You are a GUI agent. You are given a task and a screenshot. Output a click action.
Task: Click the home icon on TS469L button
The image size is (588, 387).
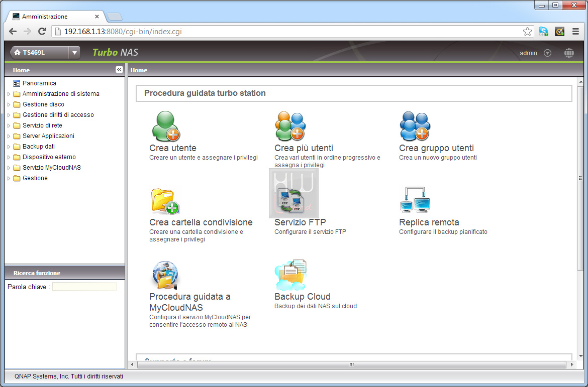tap(17, 53)
